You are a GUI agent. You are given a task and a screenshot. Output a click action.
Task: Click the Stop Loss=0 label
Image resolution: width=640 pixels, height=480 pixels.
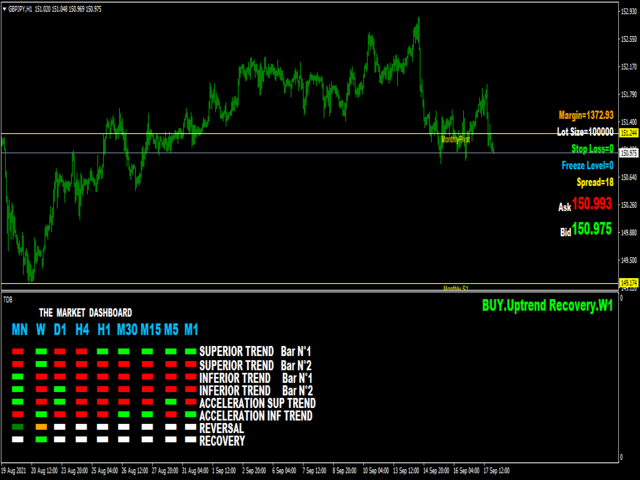pos(592,149)
